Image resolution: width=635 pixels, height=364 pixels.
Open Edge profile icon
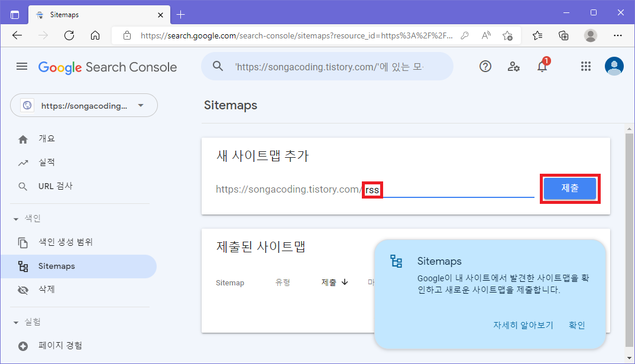(591, 35)
